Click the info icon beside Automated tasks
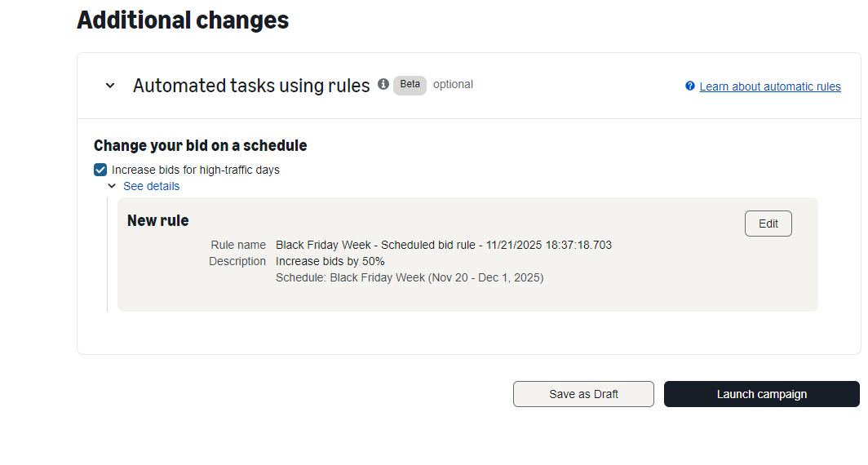The height and width of the screenshot is (465, 868). click(x=383, y=85)
